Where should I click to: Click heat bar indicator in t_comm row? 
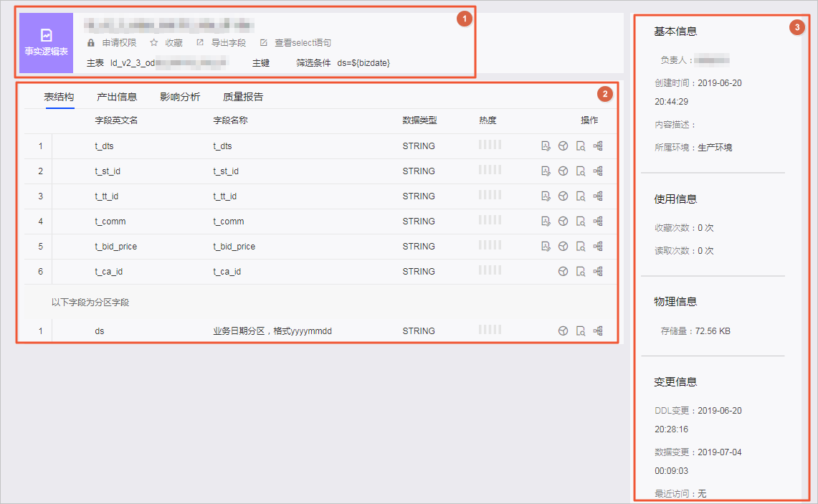(490, 220)
